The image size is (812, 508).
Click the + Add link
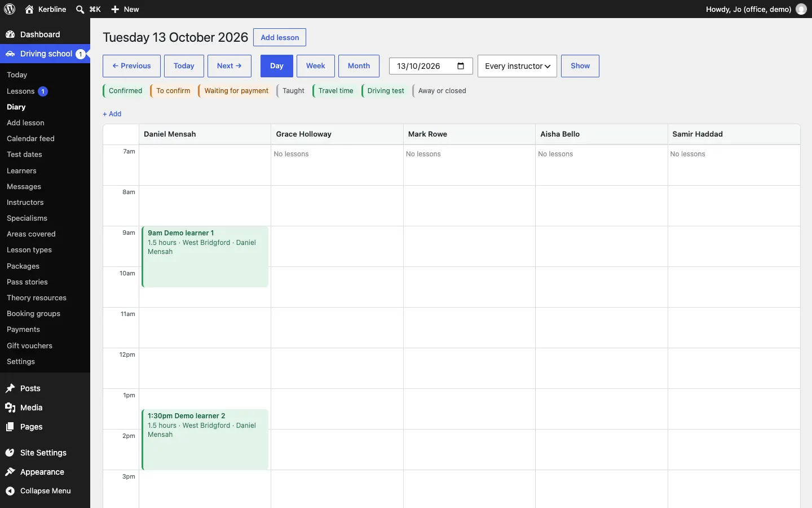(112, 114)
